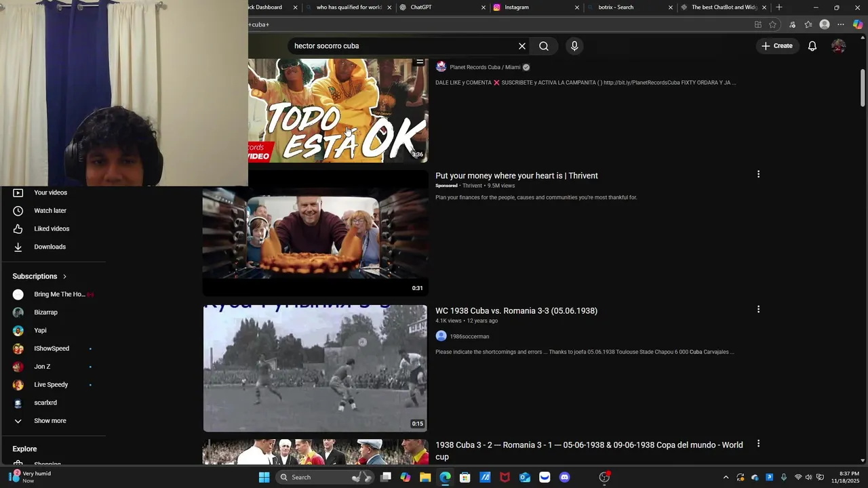Open Windows Start menu
This screenshot has height=488, width=868.
coord(264,477)
